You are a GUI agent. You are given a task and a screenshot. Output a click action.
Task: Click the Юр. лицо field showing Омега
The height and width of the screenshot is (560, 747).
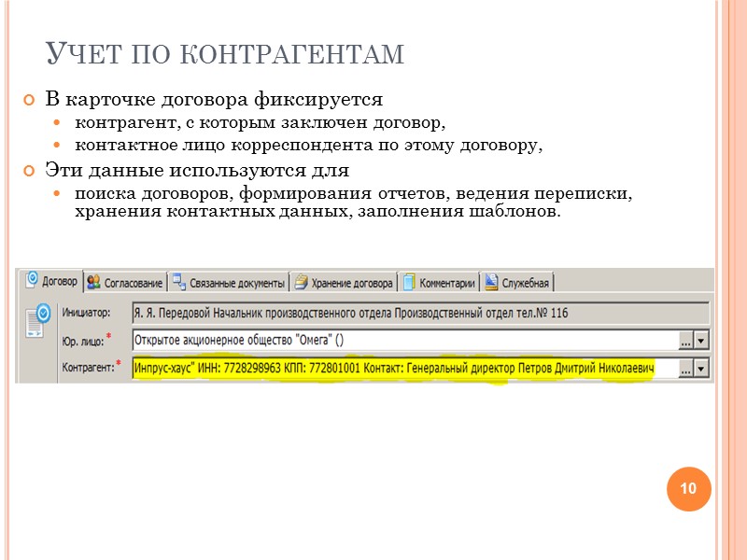373,339
